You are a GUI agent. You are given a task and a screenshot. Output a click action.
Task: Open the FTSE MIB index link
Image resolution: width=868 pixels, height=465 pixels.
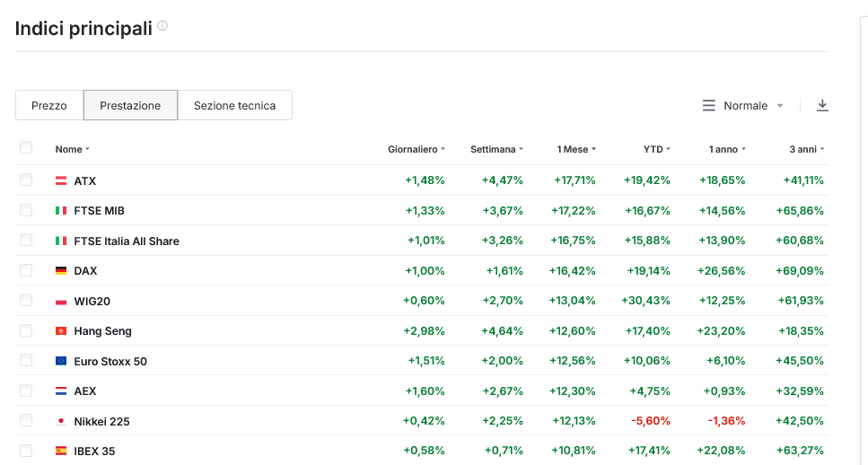99,211
